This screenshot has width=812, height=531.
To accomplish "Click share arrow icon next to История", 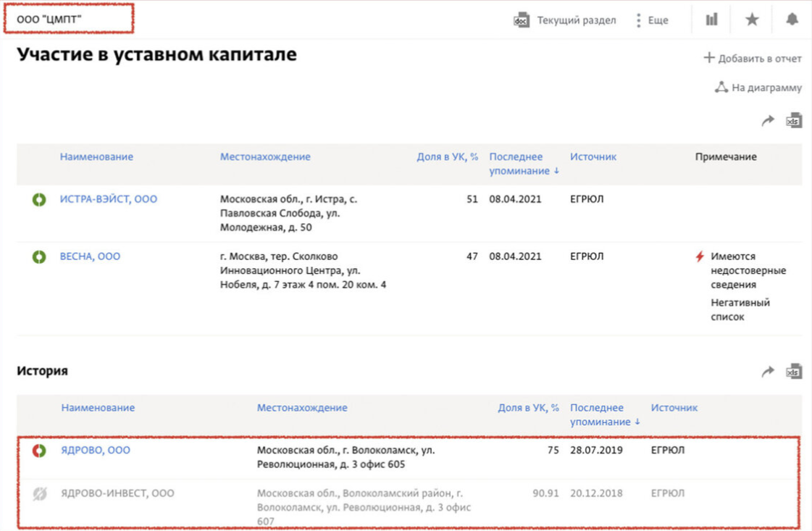I will [768, 372].
